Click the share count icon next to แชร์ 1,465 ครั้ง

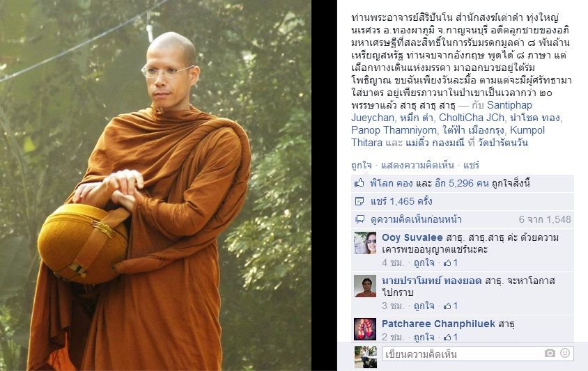pos(359,201)
